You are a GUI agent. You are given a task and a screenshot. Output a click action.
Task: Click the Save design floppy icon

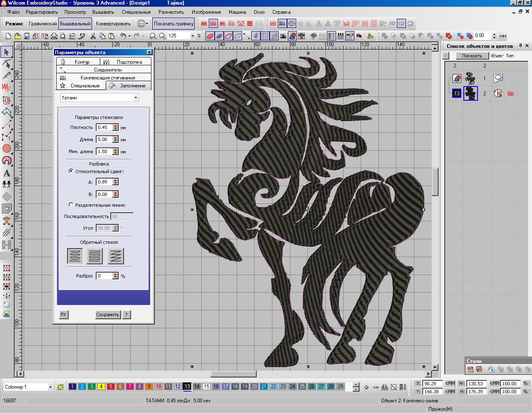point(27,36)
